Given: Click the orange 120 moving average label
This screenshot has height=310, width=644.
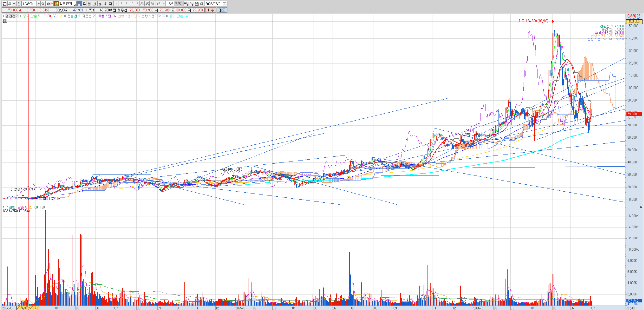Looking at the screenshot, I should pyautogui.click(x=61, y=16).
